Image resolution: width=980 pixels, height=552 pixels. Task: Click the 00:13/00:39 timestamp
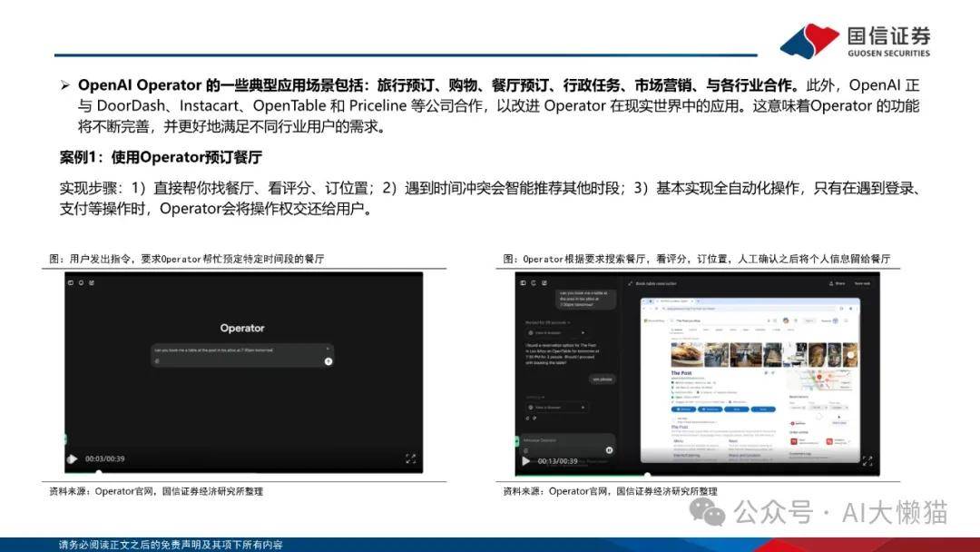[557, 461]
